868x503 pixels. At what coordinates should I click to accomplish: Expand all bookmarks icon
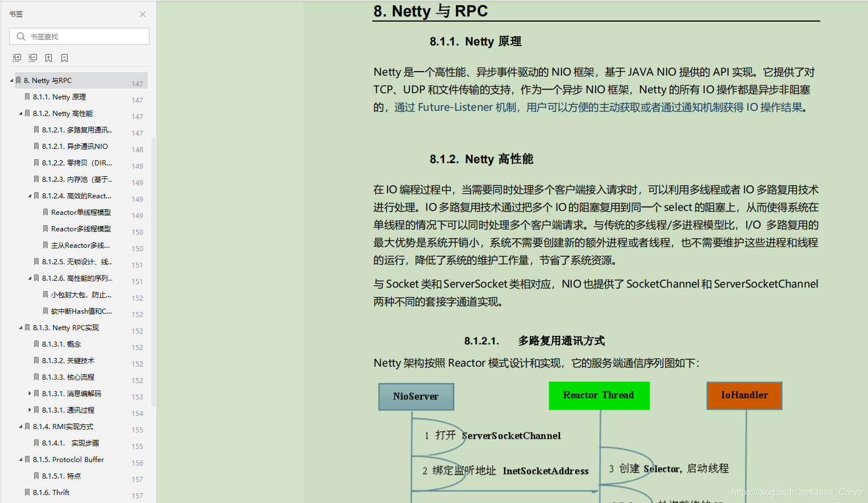click(x=17, y=58)
